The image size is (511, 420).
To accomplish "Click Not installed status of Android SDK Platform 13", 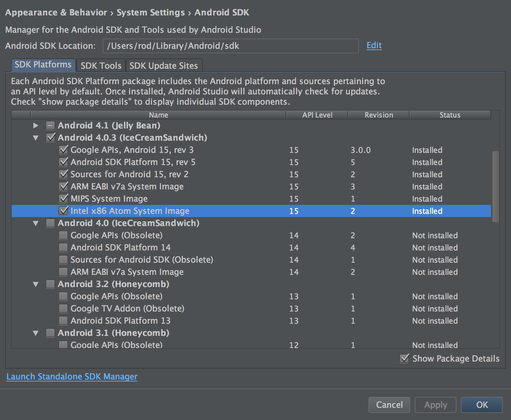I will click(x=435, y=321).
